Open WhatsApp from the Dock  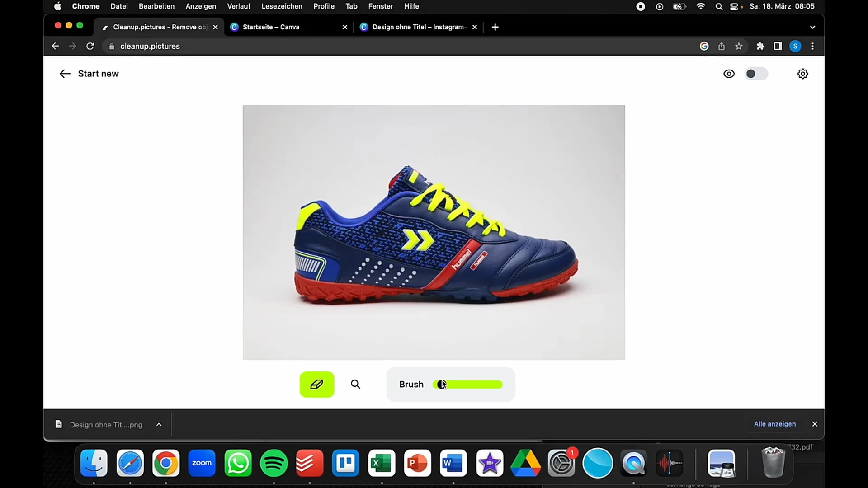[238, 463]
